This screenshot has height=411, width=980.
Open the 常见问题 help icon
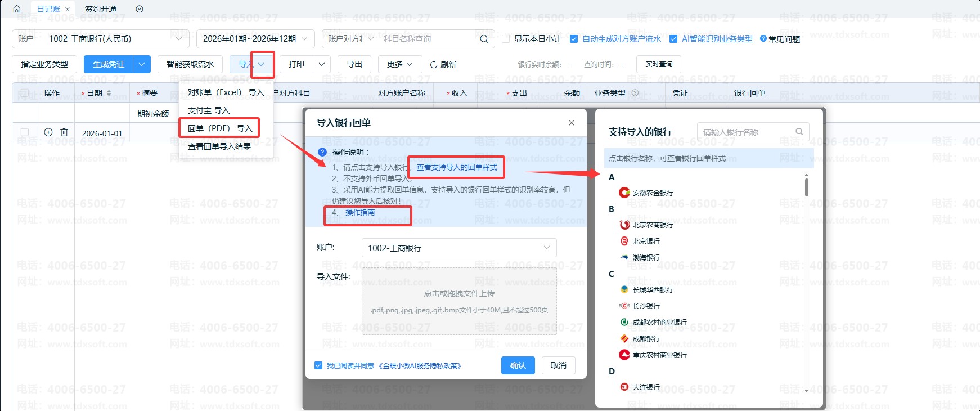click(x=763, y=39)
